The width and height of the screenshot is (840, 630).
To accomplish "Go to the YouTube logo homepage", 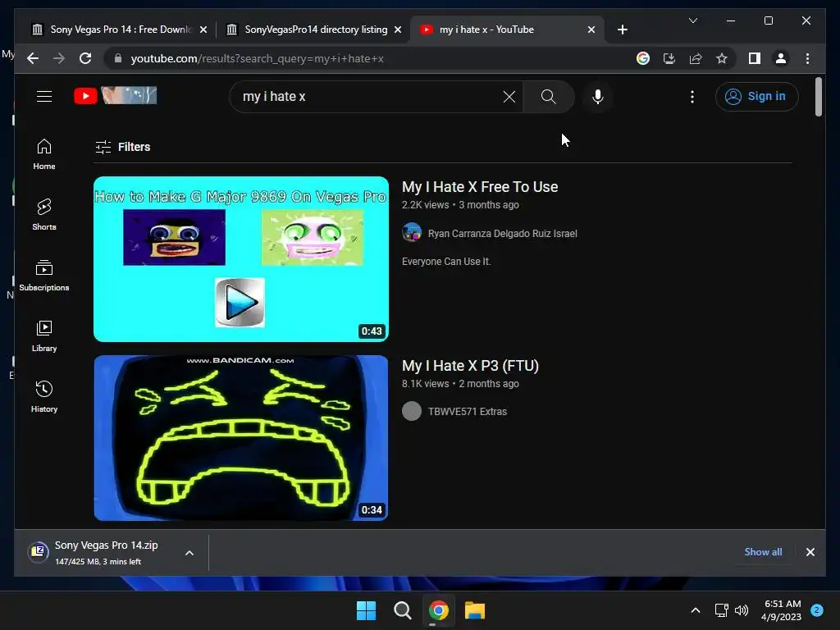I will pyautogui.click(x=115, y=96).
